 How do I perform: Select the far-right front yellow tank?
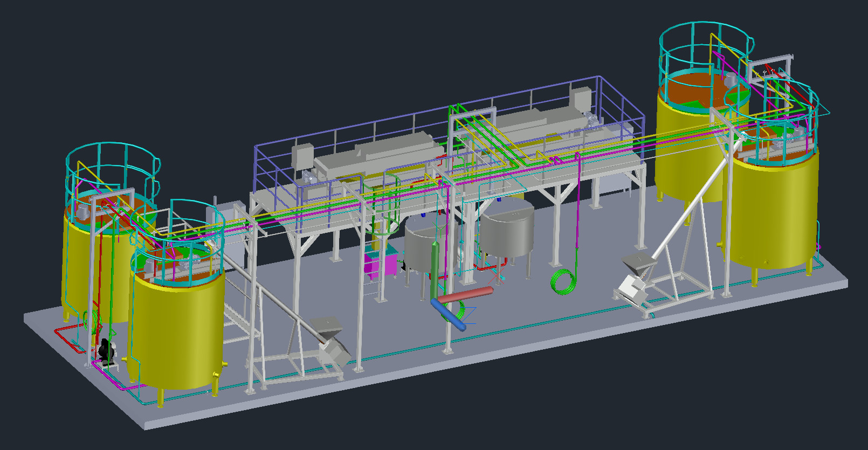pyautogui.click(x=771, y=216)
